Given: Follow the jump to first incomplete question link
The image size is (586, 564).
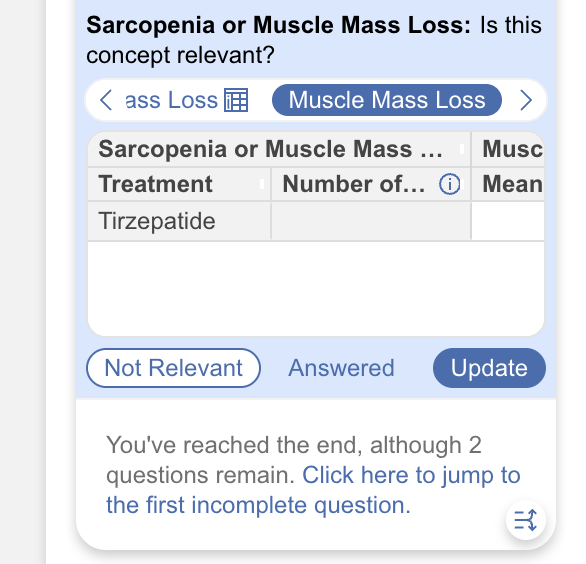Looking at the screenshot, I should [x=313, y=490].
